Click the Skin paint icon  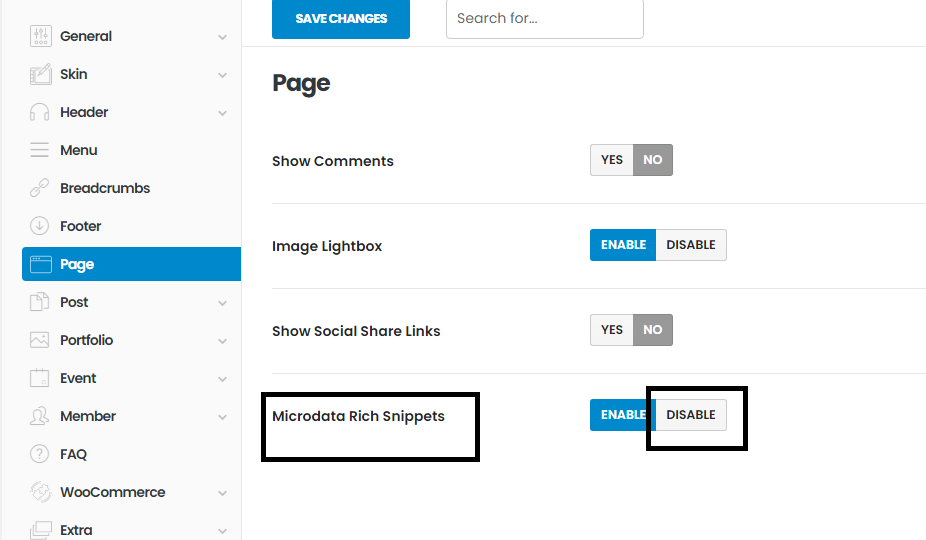click(x=40, y=74)
